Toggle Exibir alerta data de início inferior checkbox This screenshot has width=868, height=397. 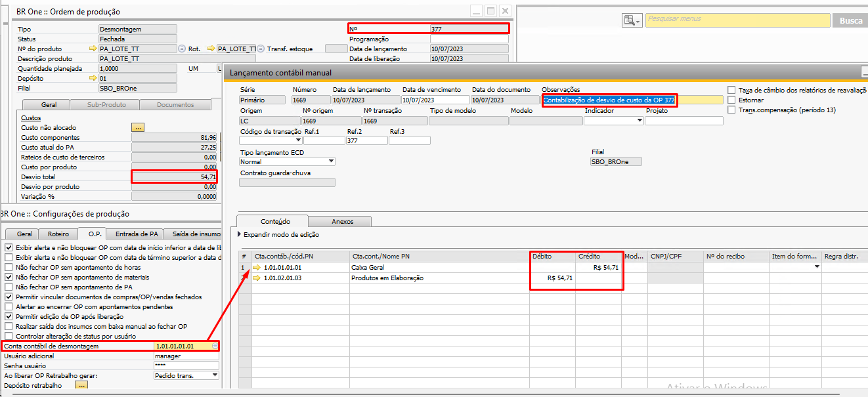[9, 248]
